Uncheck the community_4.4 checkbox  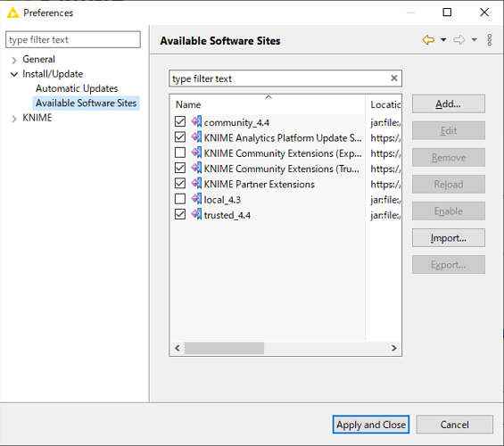(x=180, y=121)
